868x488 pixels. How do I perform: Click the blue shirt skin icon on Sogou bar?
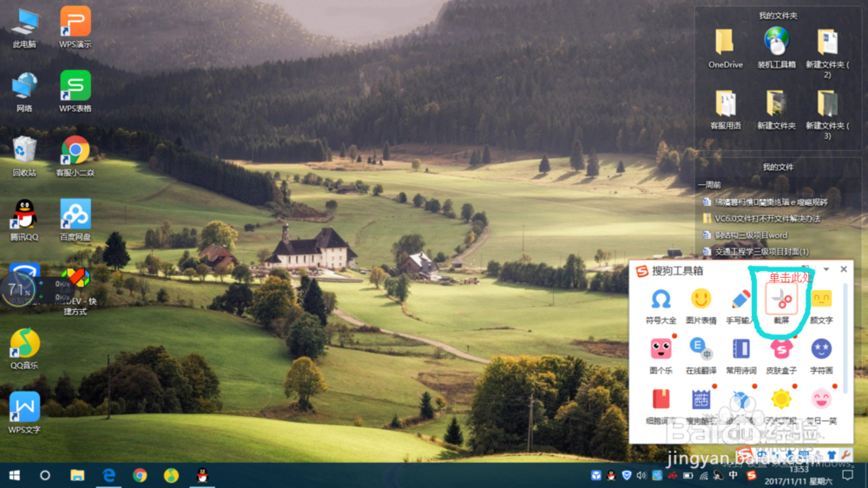832,455
